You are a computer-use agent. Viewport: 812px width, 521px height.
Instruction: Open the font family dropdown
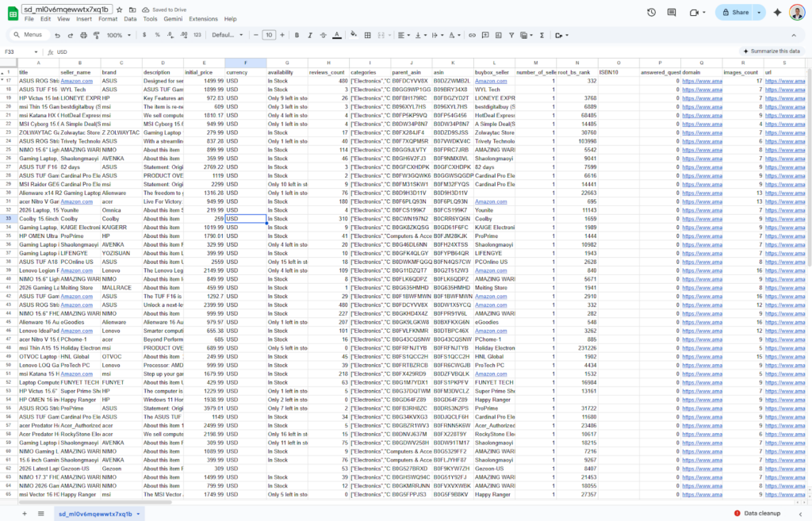pos(228,35)
